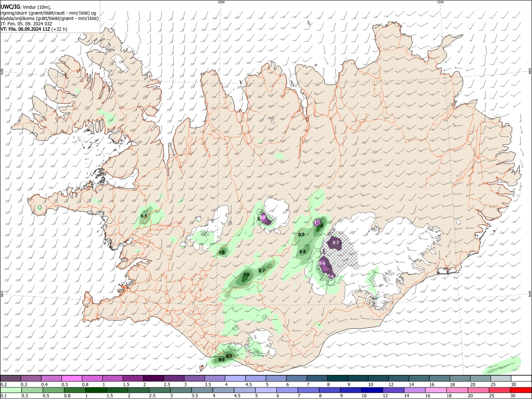Select the bottom-row swatch between 4 and 4.5
The width and height of the screenshot is (532, 399).
(224, 390)
